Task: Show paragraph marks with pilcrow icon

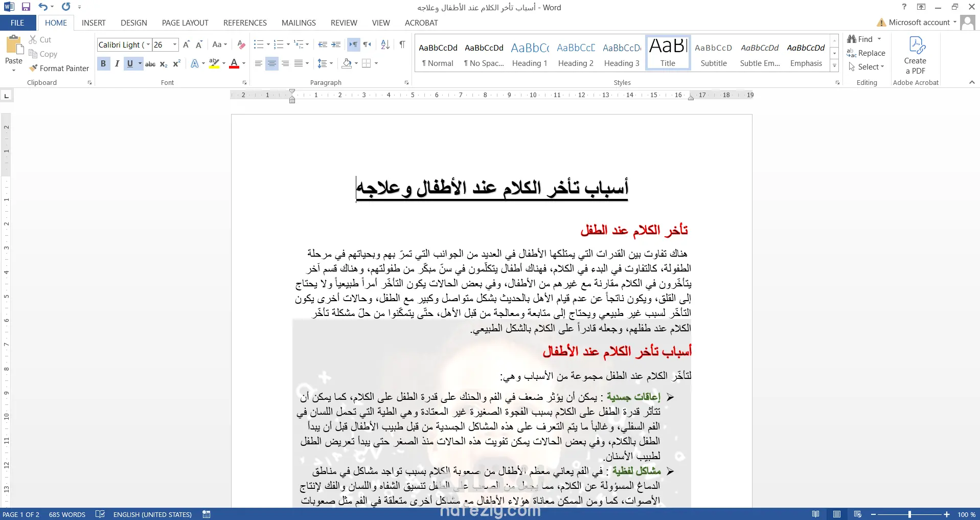Action: click(402, 45)
